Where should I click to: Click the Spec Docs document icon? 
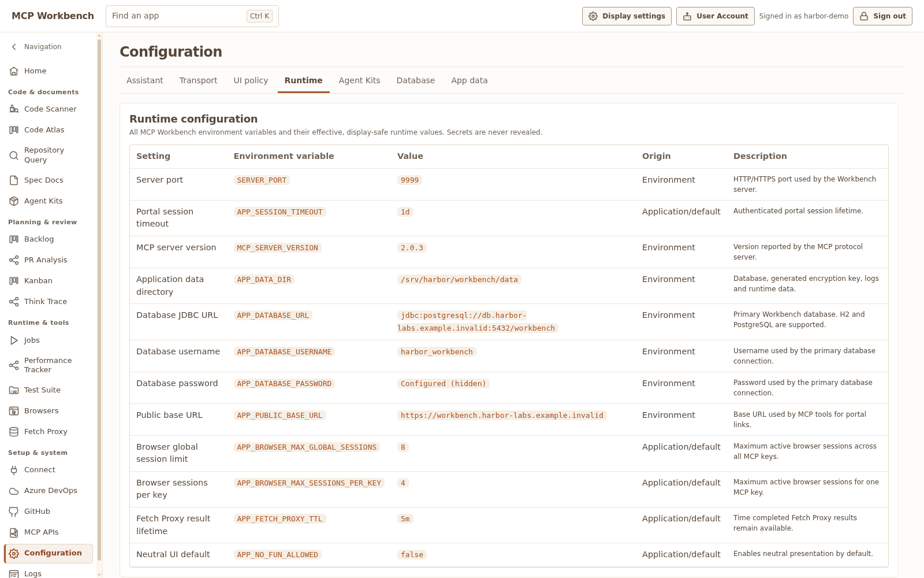14,180
